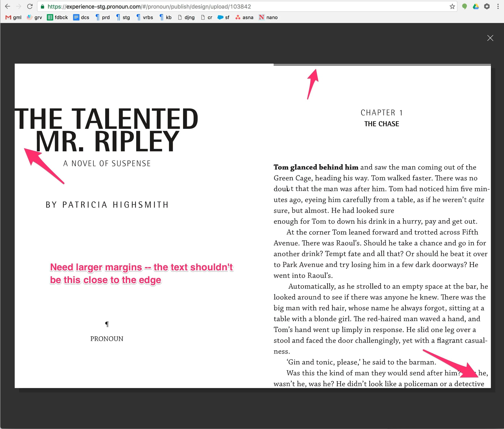Screen dimensions: 504x429
Task: Open the vrbs bookmark
Action: coord(144,17)
